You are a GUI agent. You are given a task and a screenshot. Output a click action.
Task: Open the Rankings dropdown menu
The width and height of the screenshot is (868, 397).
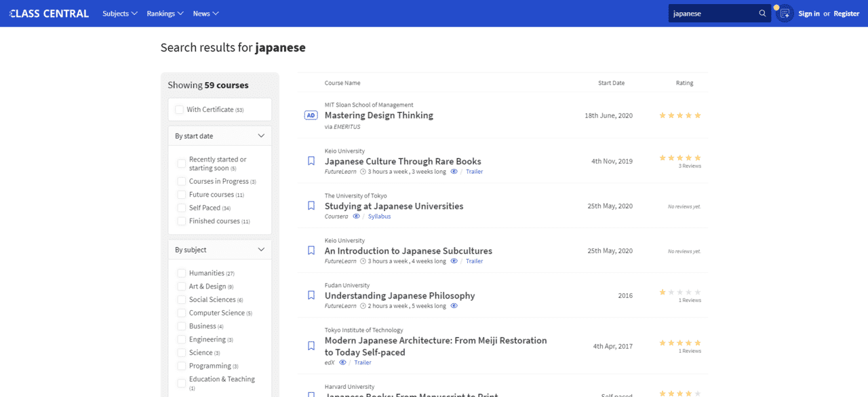165,14
